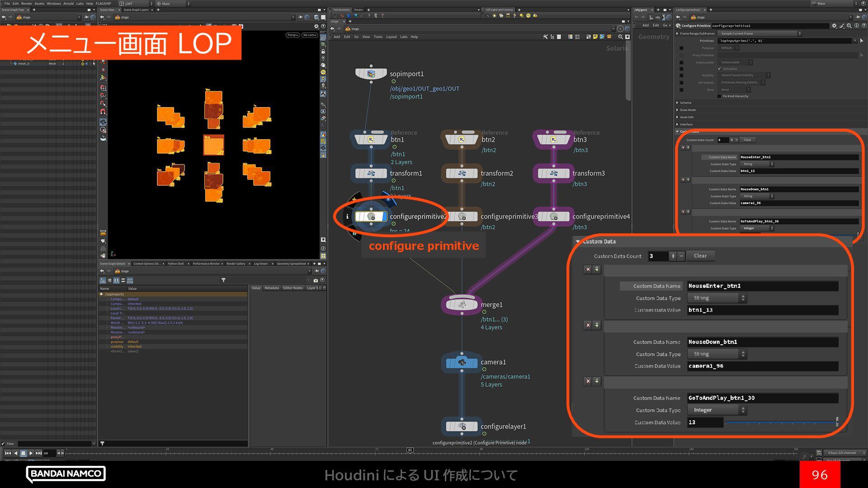The height and width of the screenshot is (488, 868).
Task: Toggle the Activation checkbox
Action: click(x=719, y=69)
